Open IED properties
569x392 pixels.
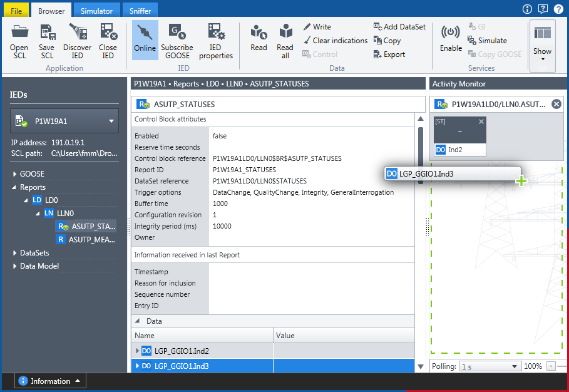point(216,32)
